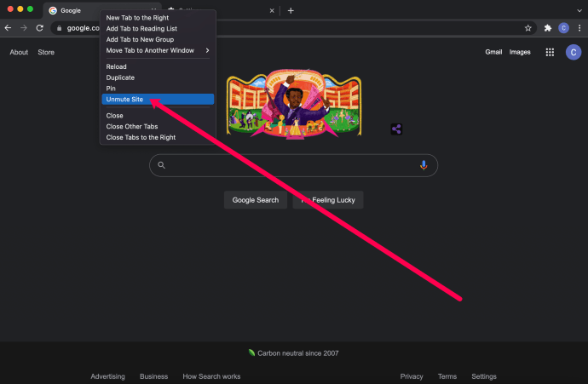Click the Google Search button

pyautogui.click(x=256, y=200)
